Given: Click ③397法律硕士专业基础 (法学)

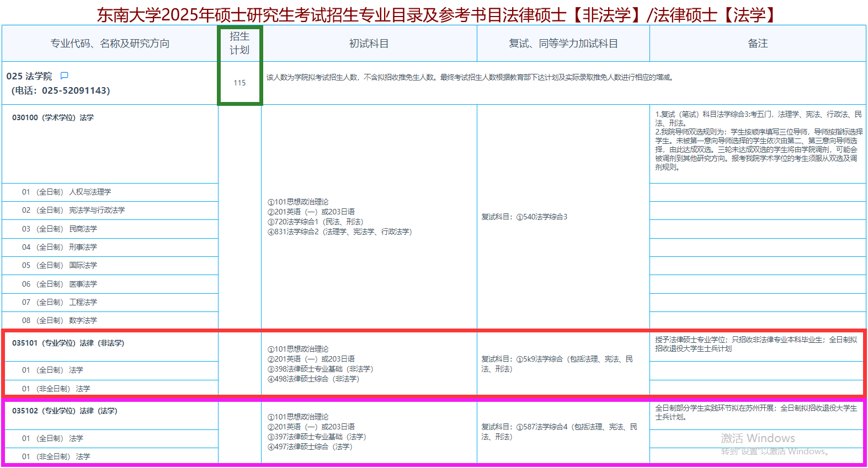Looking at the screenshot, I should 317,437.
